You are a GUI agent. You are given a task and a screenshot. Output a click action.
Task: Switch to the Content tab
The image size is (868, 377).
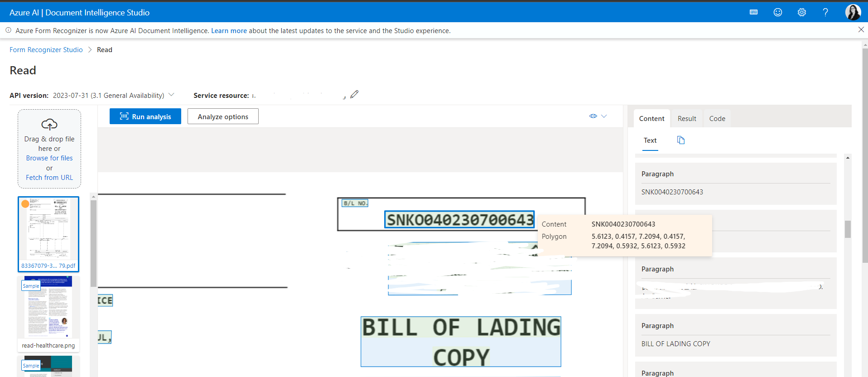[x=651, y=118]
